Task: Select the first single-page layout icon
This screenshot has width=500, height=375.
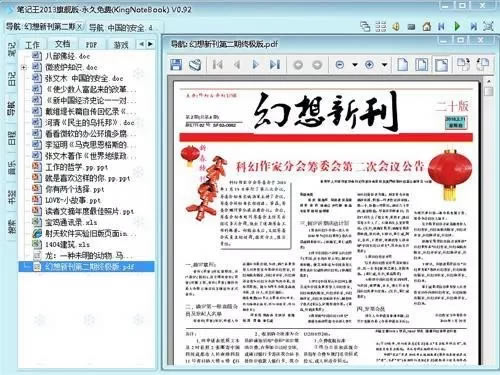Action: tap(403, 64)
